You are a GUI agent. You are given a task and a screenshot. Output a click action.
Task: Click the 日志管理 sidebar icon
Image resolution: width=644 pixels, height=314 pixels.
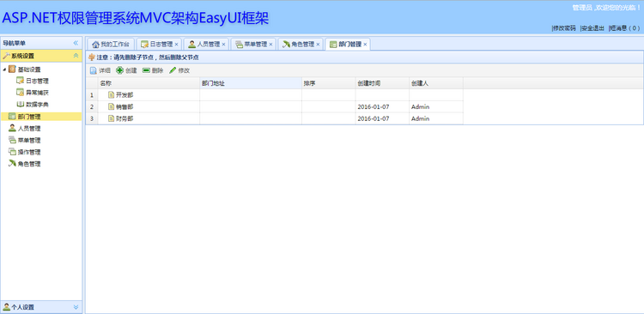click(20, 81)
